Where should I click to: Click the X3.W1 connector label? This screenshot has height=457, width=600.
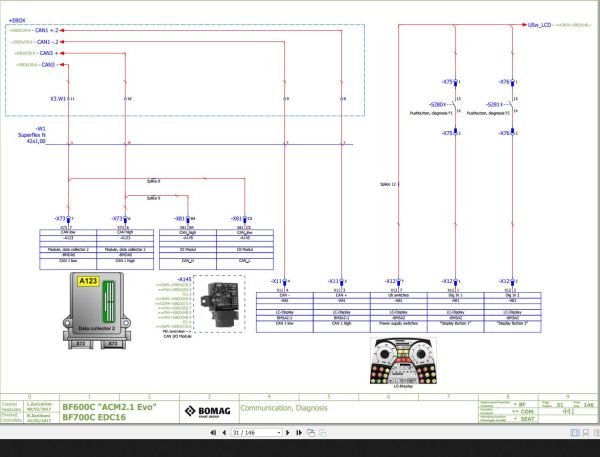(x=58, y=99)
